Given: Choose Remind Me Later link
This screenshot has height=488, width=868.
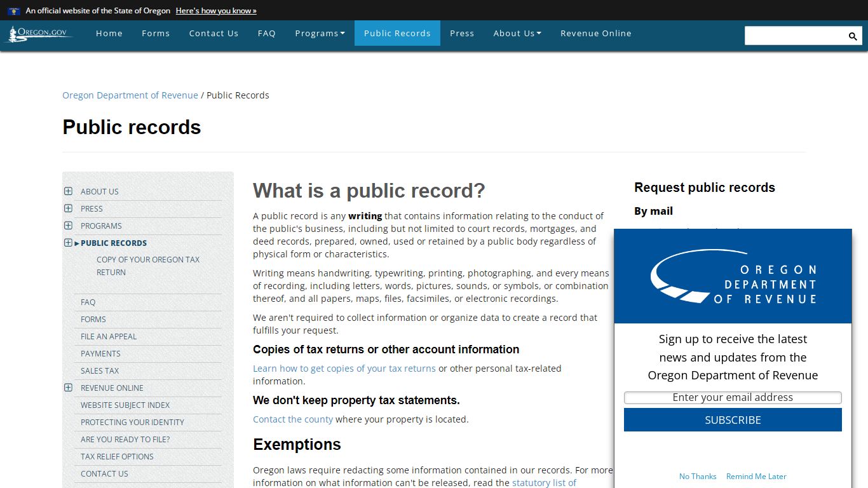Looking at the screenshot, I should pos(756,477).
